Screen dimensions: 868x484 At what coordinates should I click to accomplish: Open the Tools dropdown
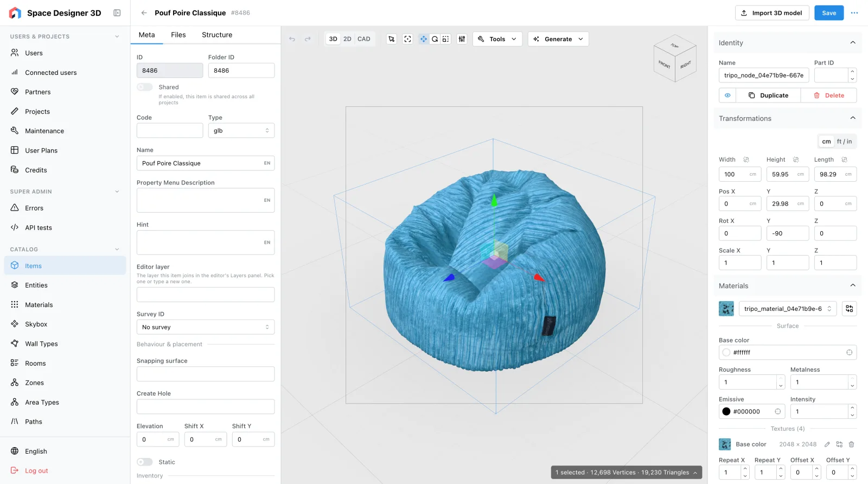point(497,39)
